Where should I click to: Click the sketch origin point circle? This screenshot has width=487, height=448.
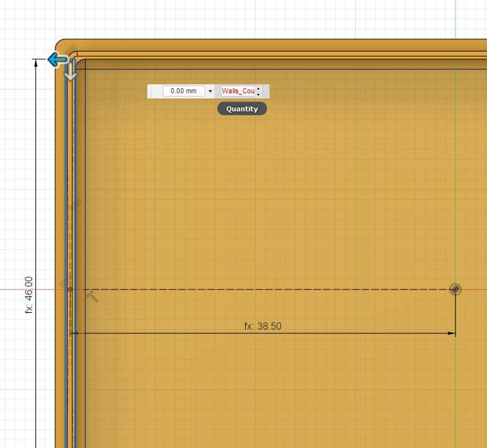click(x=455, y=290)
